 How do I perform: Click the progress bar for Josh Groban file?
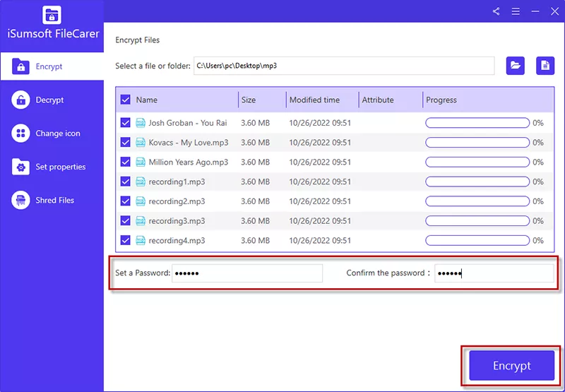[477, 123]
